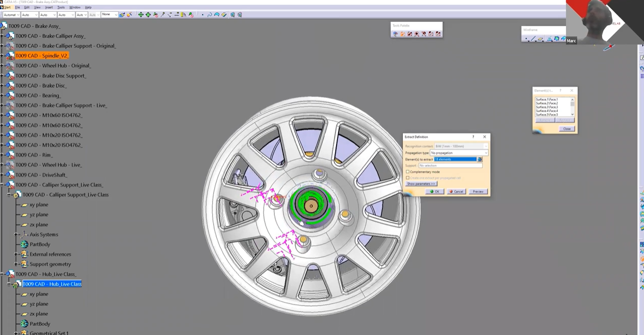This screenshot has width=644, height=335.
Task: Open the Insert menu
Action: [49, 8]
